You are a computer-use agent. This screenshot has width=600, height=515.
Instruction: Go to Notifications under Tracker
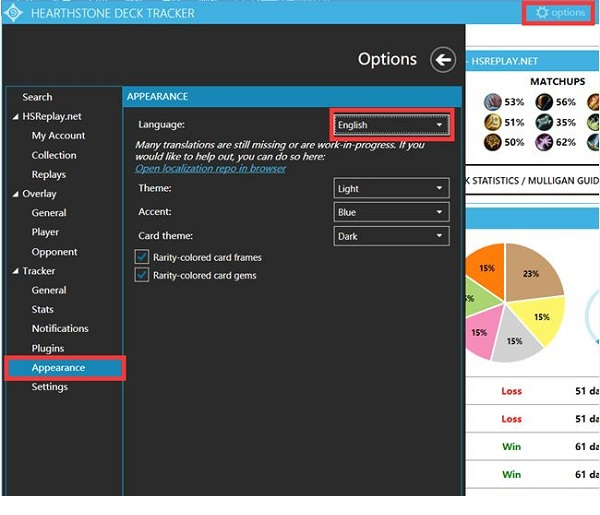tap(60, 328)
